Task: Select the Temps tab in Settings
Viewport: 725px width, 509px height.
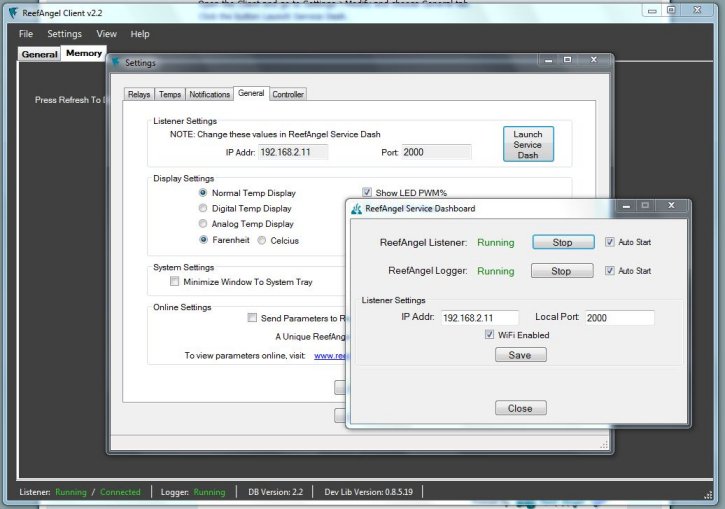Action: tap(170, 94)
